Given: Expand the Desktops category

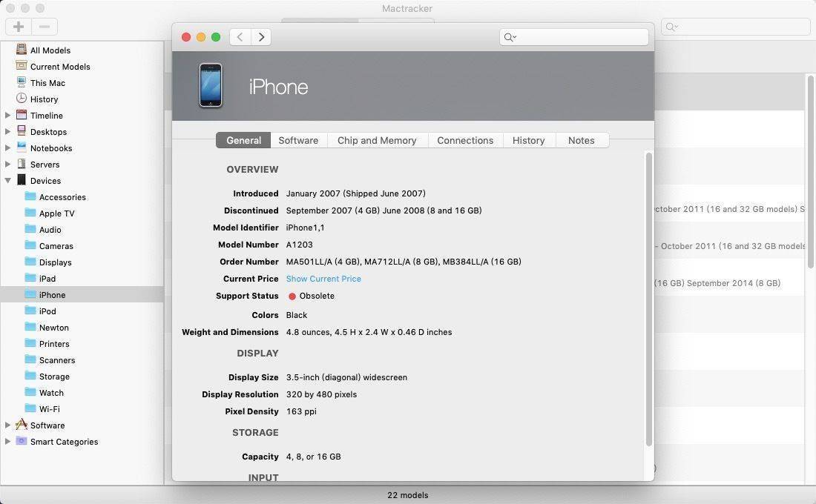Looking at the screenshot, I should (8, 132).
